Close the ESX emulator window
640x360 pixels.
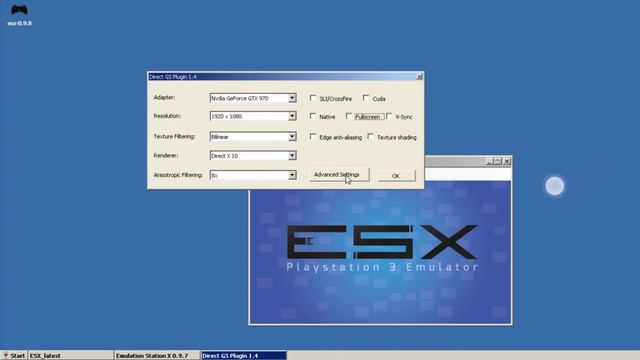pyautogui.click(x=507, y=162)
